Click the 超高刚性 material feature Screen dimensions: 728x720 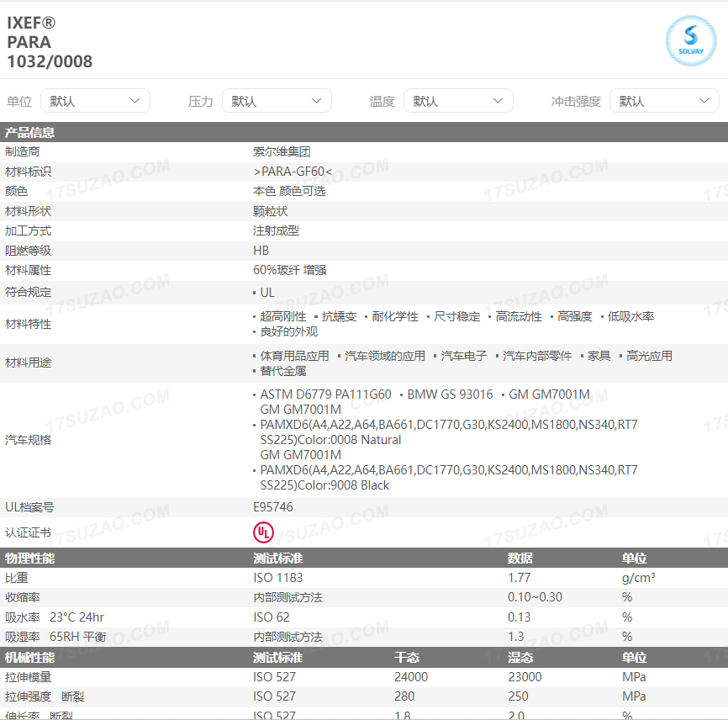pyautogui.click(x=282, y=317)
